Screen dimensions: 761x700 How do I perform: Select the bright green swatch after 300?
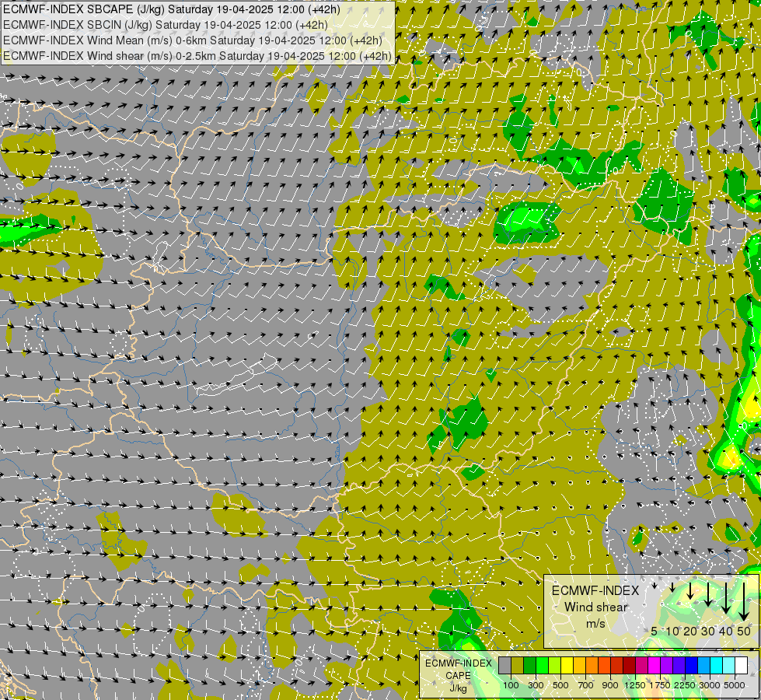[x=542, y=665]
